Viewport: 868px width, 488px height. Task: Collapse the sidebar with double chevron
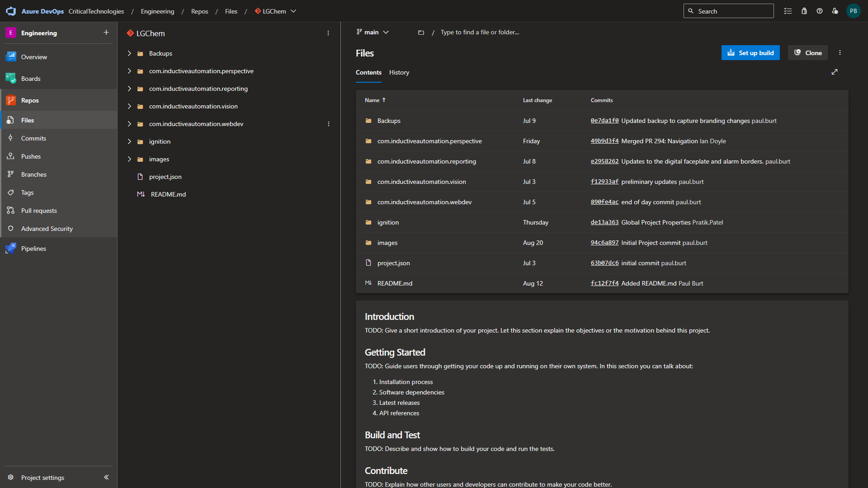[x=106, y=477]
